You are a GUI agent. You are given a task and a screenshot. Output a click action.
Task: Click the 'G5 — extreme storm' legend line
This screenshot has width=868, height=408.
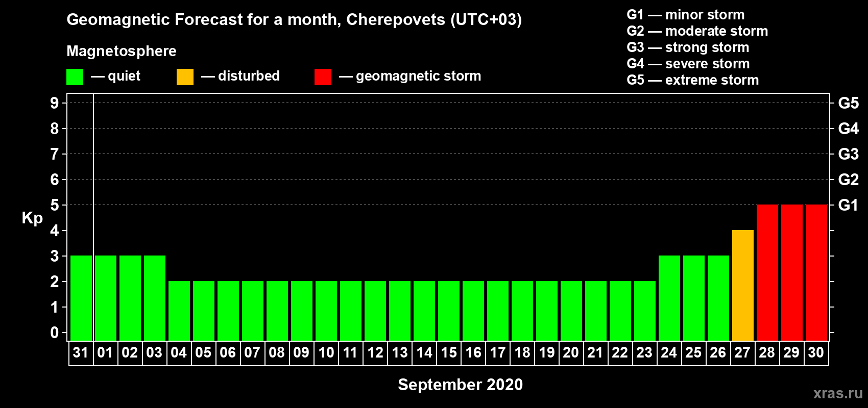pos(692,80)
